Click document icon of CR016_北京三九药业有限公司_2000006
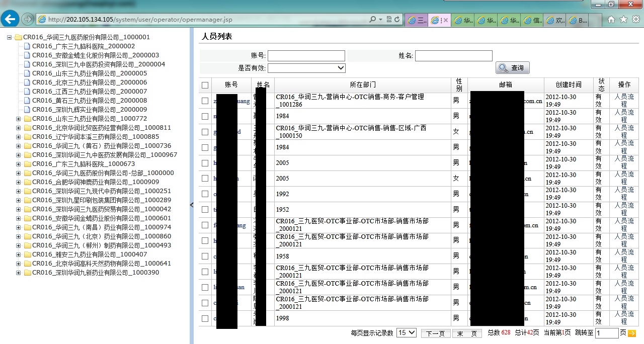Screen dimensions: 644x344 (x=27, y=82)
